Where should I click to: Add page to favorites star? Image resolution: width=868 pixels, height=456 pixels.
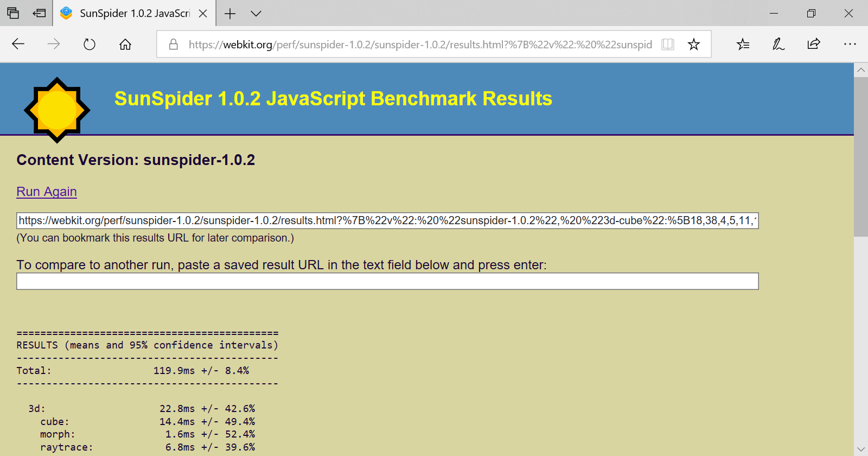point(694,45)
